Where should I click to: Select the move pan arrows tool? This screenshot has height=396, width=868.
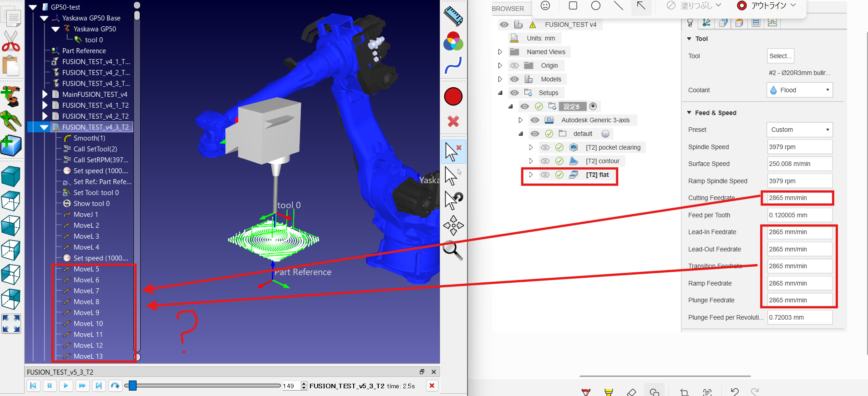[x=453, y=226]
